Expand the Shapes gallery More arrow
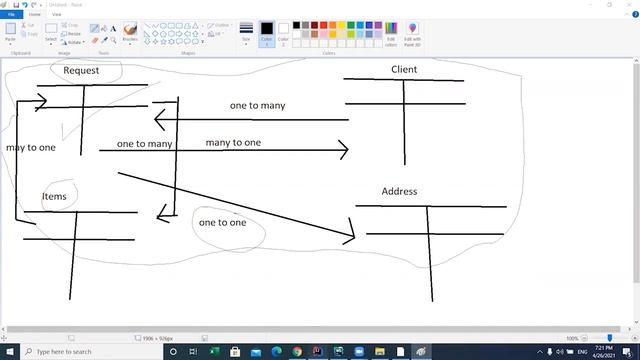The width and height of the screenshot is (640, 360). (202, 42)
